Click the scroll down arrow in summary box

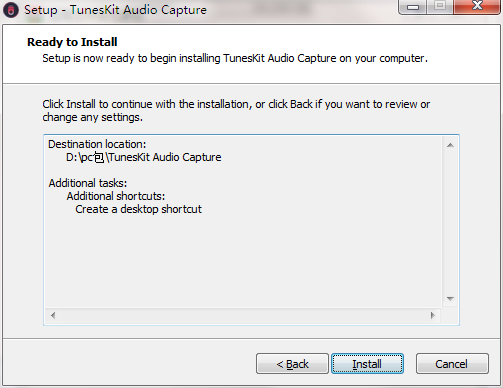pos(450,298)
